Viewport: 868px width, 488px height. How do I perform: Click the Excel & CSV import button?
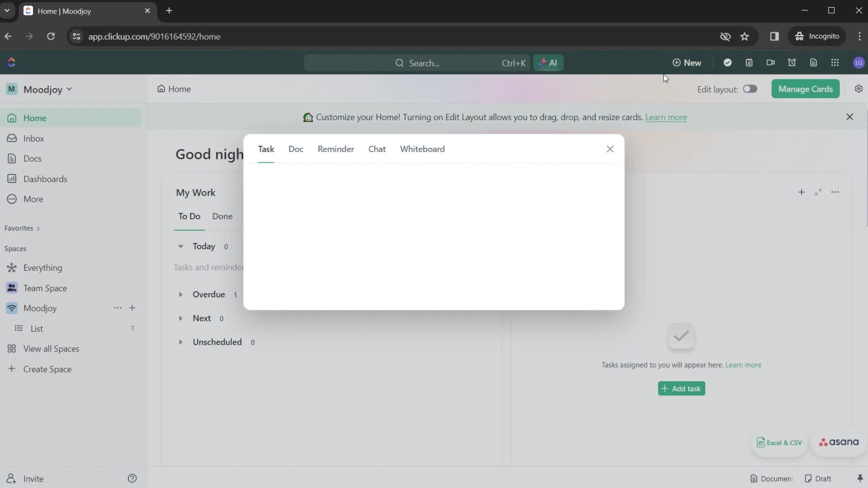click(x=779, y=443)
